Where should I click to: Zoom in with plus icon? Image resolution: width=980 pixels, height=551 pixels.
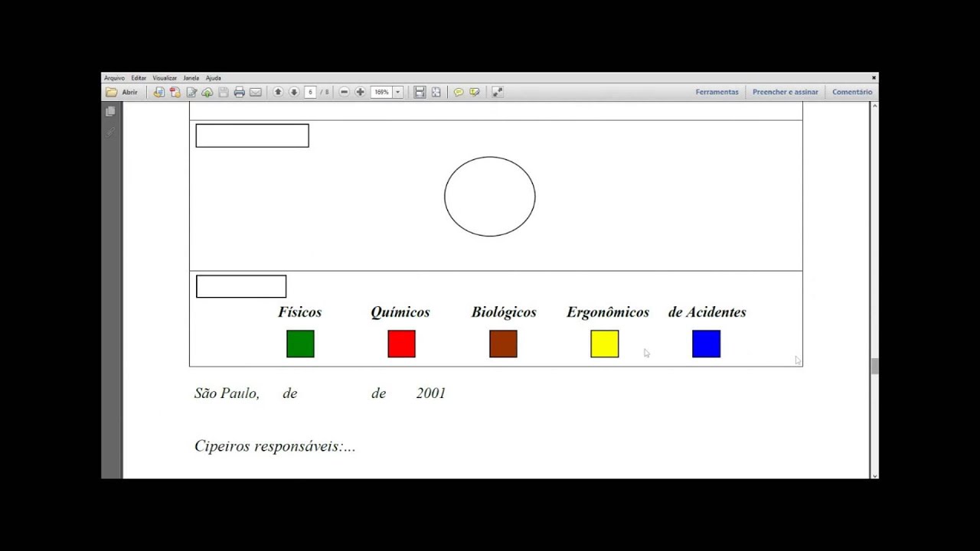(x=360, y=92)
